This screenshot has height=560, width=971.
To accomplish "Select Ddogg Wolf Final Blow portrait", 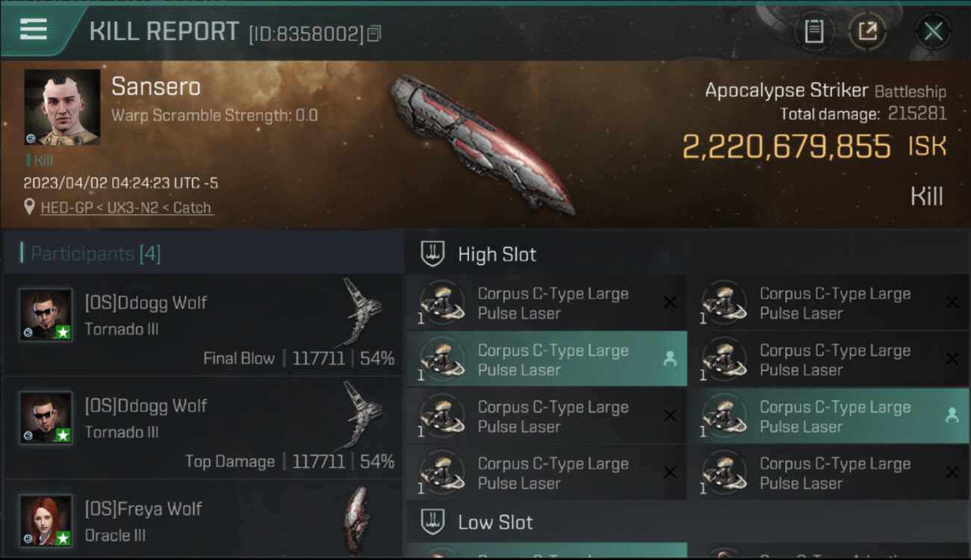I will pyautogui.click(x=46, y=315).
